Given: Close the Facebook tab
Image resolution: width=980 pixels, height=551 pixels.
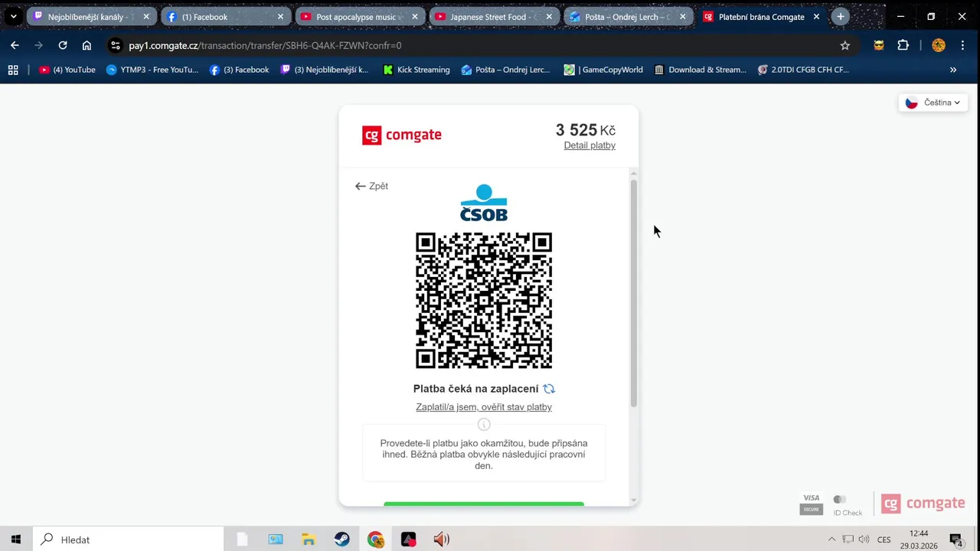Looking at the screenshot, I should point(280,16).
